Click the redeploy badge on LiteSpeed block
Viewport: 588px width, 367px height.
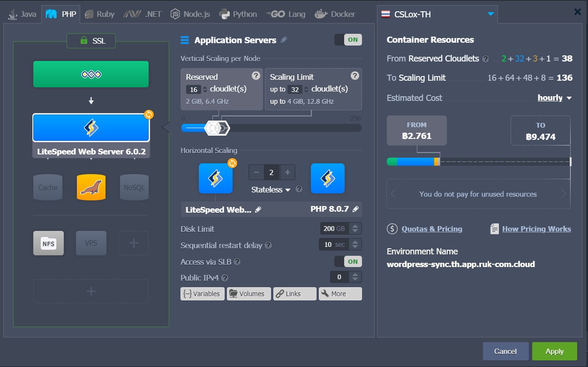point(149,115)
